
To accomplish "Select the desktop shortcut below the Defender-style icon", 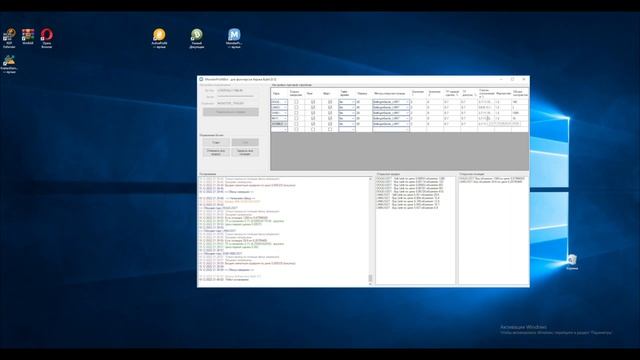I will tap(9, 64).
